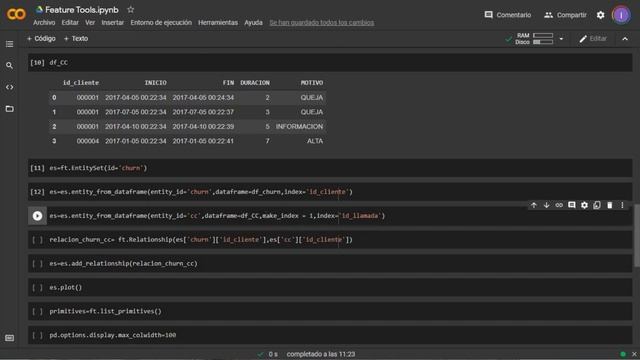Open the code snippets panel
640x360 pixels.
click(x=9, y=87)
